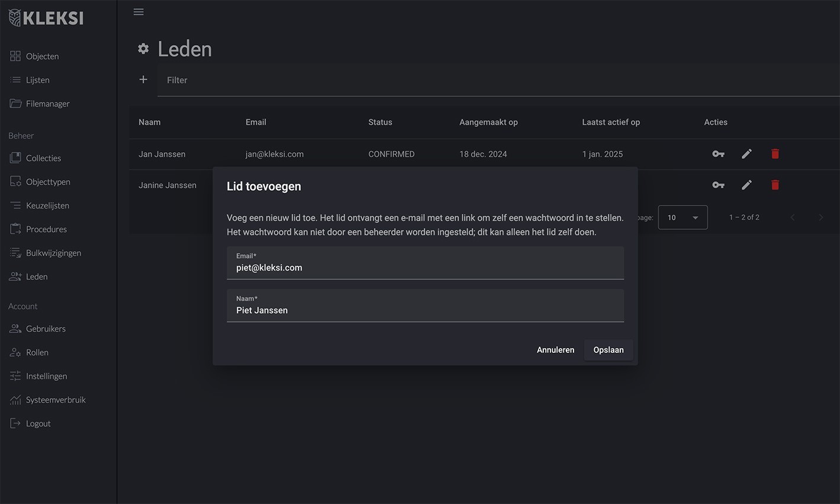The height and width of the screenshot is (504, 840).
Task: Click the Email input field
Action: [x=425, y=268]
